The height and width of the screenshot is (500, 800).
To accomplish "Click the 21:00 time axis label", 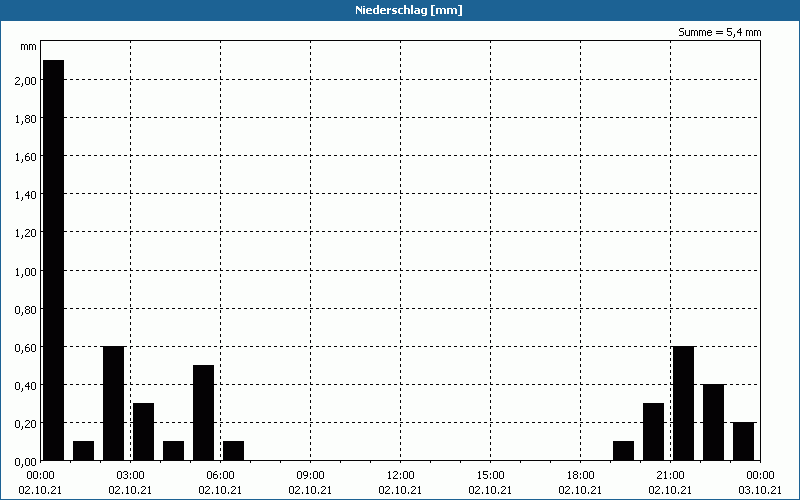I will tap(670, 476).
